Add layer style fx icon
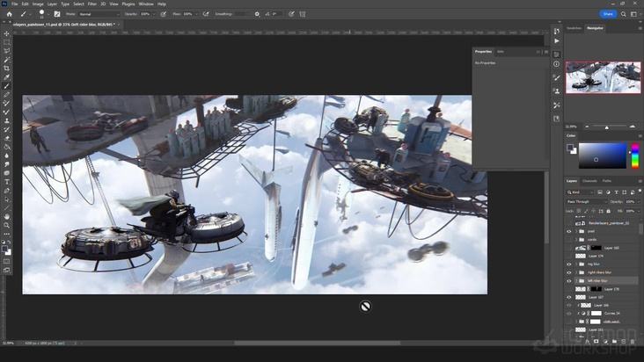This screenshot has width=644, height=362. [588, 341]
